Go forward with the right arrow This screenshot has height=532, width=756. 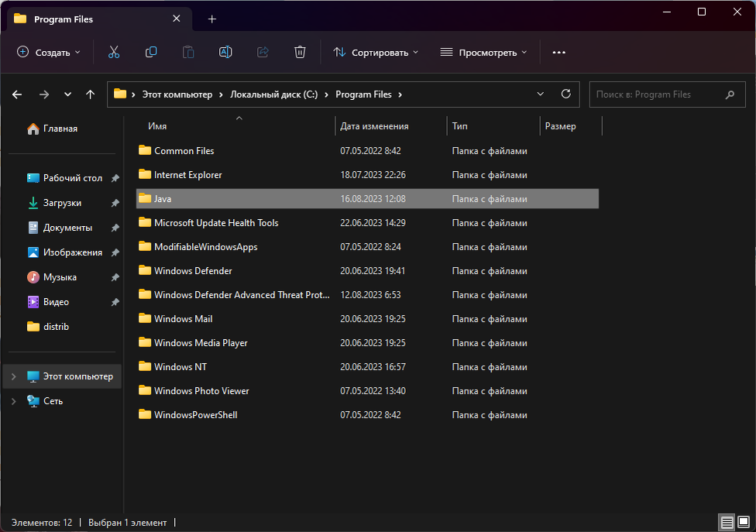44,94
